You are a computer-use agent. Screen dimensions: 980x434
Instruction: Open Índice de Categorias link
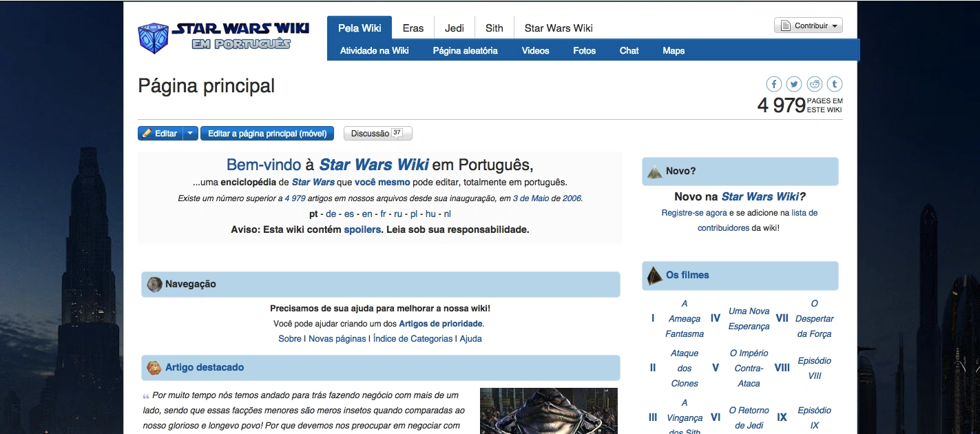click(x=413, y=339)
